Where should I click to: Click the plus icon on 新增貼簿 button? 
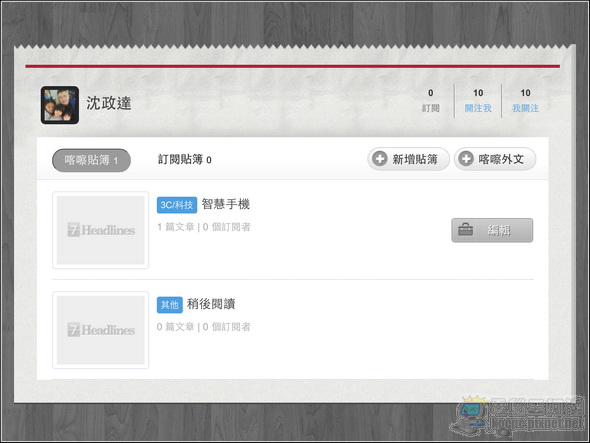click(380, 159)
